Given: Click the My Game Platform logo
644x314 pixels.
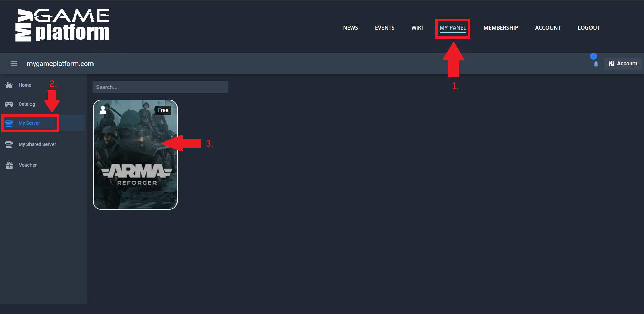Looking at the screenshot, I should tap(62, 25).
